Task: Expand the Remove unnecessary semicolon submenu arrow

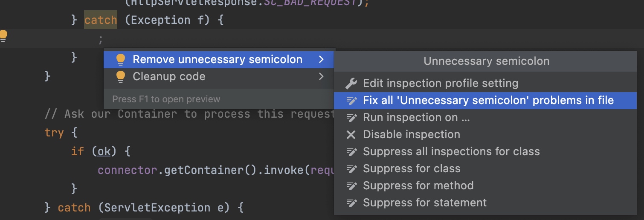Action: click(321, 60)
